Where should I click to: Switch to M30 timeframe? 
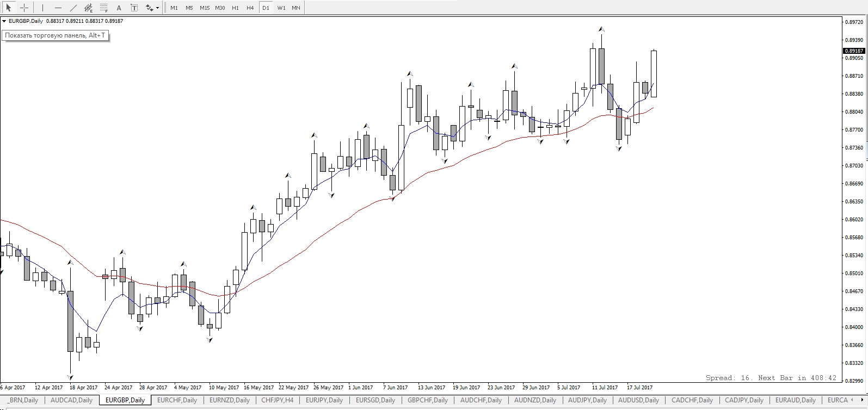point(220,8)
